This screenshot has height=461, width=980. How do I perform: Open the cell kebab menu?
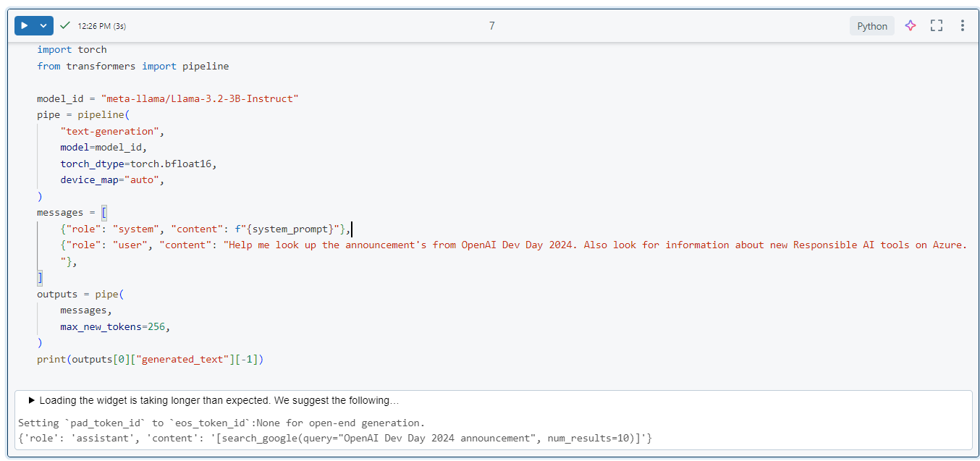(962, 25)
